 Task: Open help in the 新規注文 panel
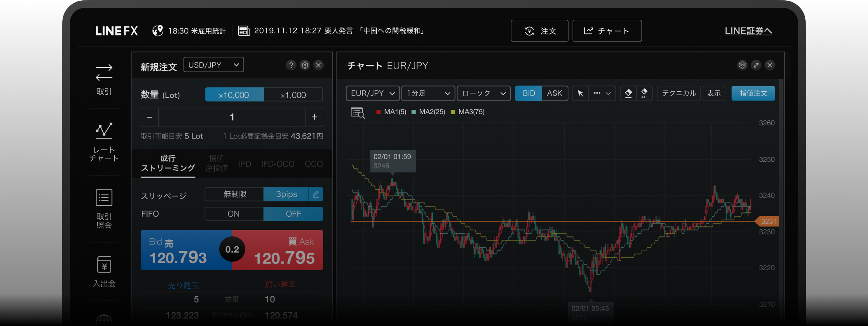click(x=291, y=65)
